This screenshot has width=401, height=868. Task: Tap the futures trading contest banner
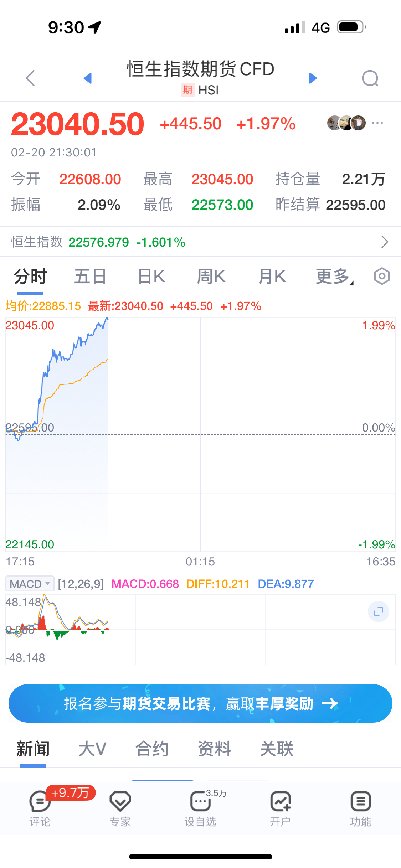click(x=200, y=703)
